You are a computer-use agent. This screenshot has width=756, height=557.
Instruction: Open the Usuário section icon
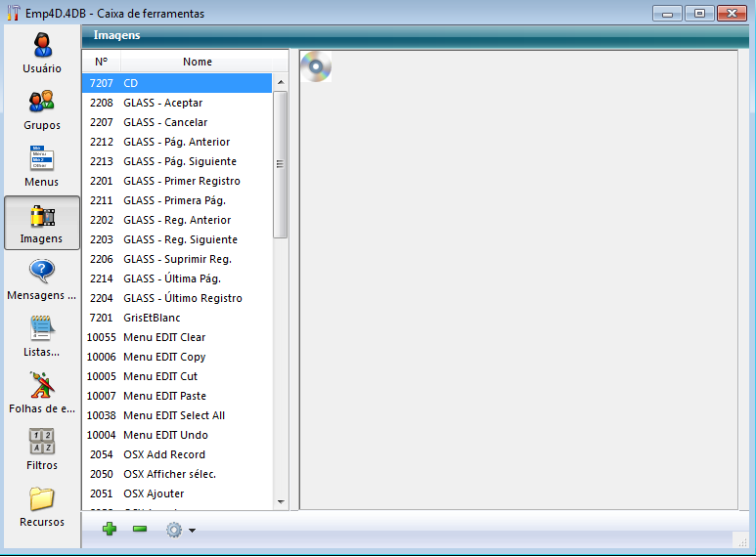tap(42, 47)
